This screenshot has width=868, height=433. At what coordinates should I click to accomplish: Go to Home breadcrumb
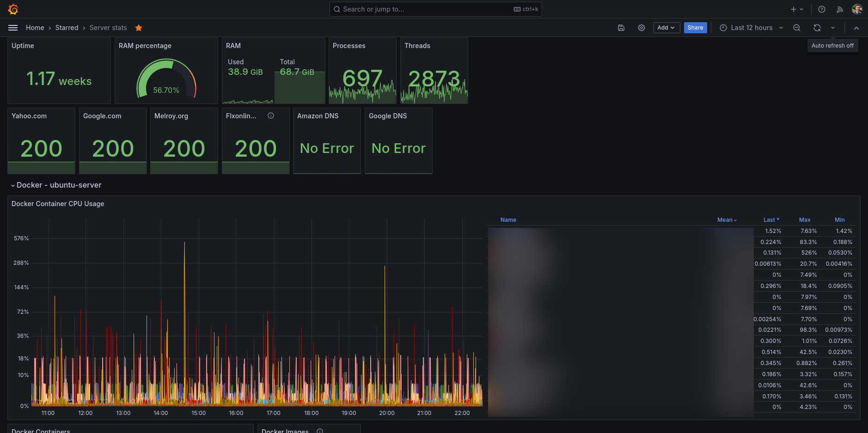[x=35, y=28]
